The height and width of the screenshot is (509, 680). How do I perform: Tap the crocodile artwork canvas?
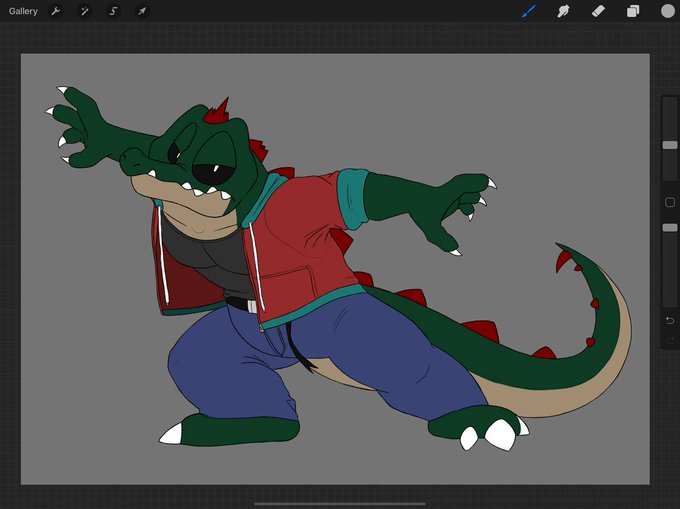pos(335,269)
